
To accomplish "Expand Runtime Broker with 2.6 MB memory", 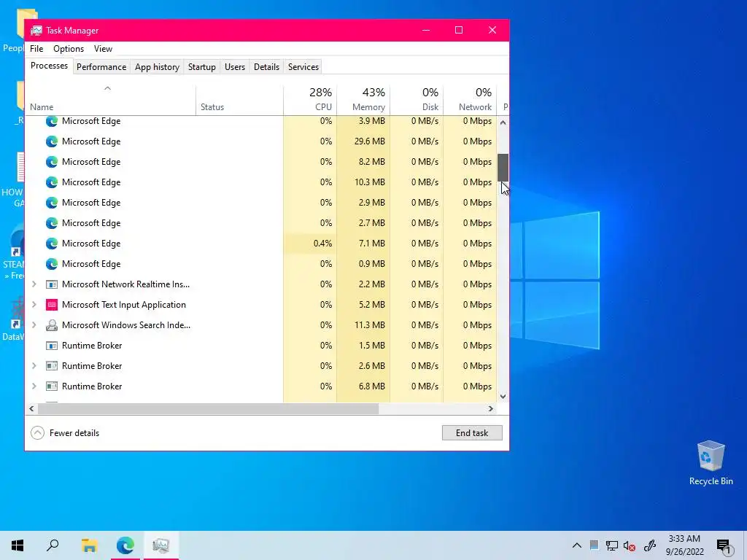I will (34, 366).
